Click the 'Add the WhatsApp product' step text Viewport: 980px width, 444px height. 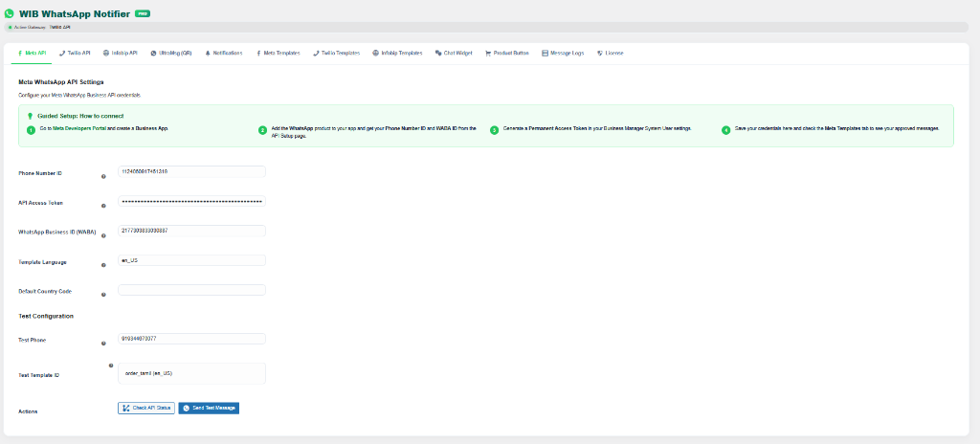tap(374, 131)
